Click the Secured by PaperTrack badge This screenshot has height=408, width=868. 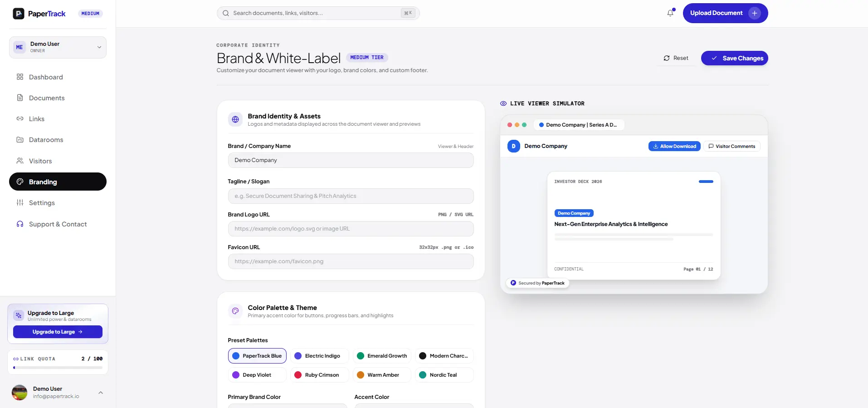(537, 283)
